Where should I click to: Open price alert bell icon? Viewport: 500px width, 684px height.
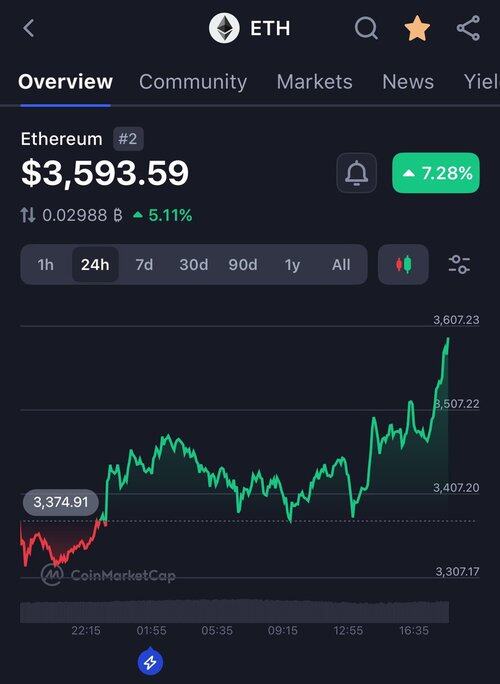tap(356, 173)
